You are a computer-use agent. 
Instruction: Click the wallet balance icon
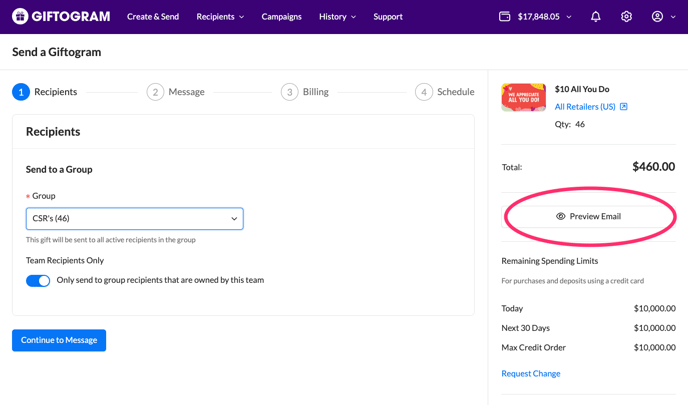point(505,17)
